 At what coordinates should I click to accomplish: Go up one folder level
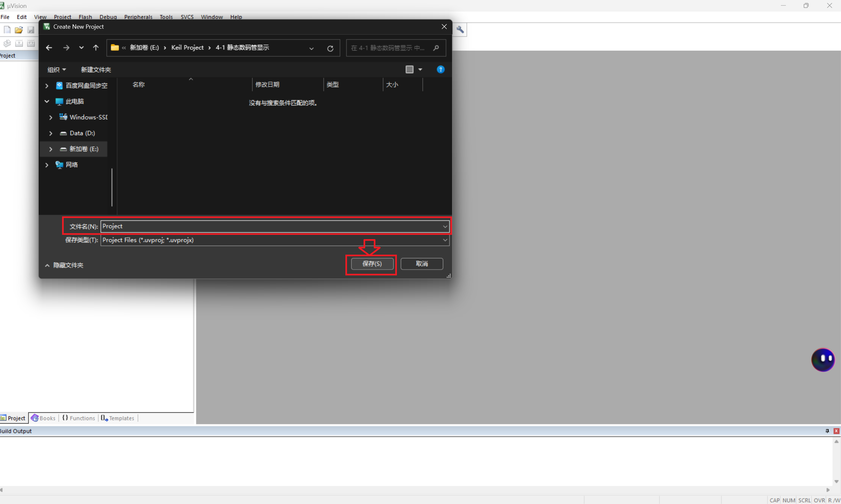pos(96,48)
